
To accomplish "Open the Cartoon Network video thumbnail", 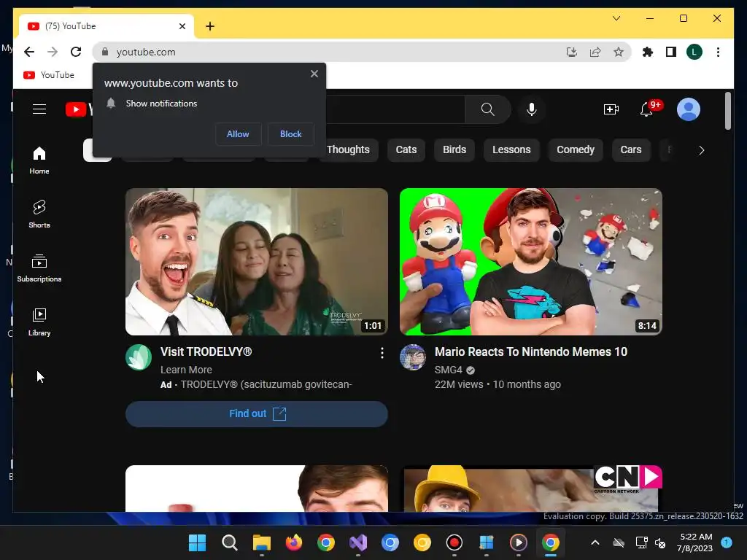I will coord(531,489).
